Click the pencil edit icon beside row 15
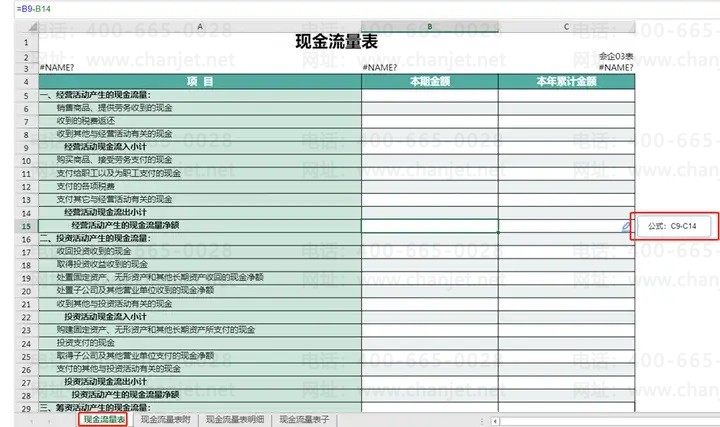 (626, 226)
